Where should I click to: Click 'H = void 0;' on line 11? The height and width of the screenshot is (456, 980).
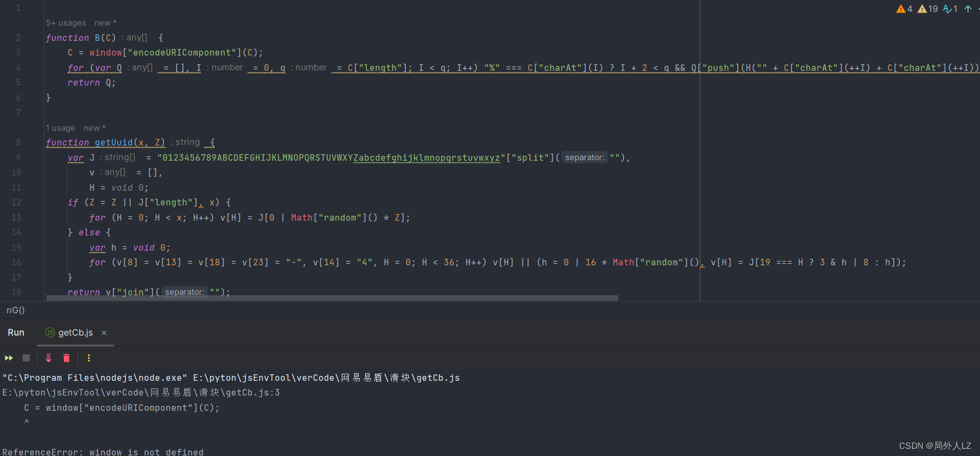tap(119, 187)
